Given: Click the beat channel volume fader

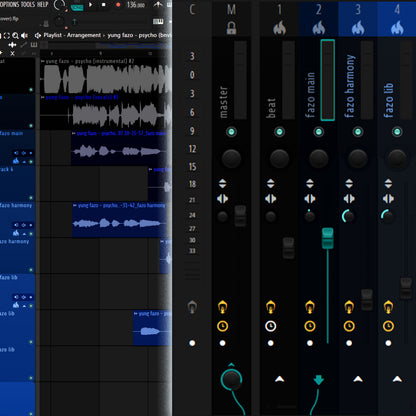Looking at the screenshot, I should coord(288,248).
